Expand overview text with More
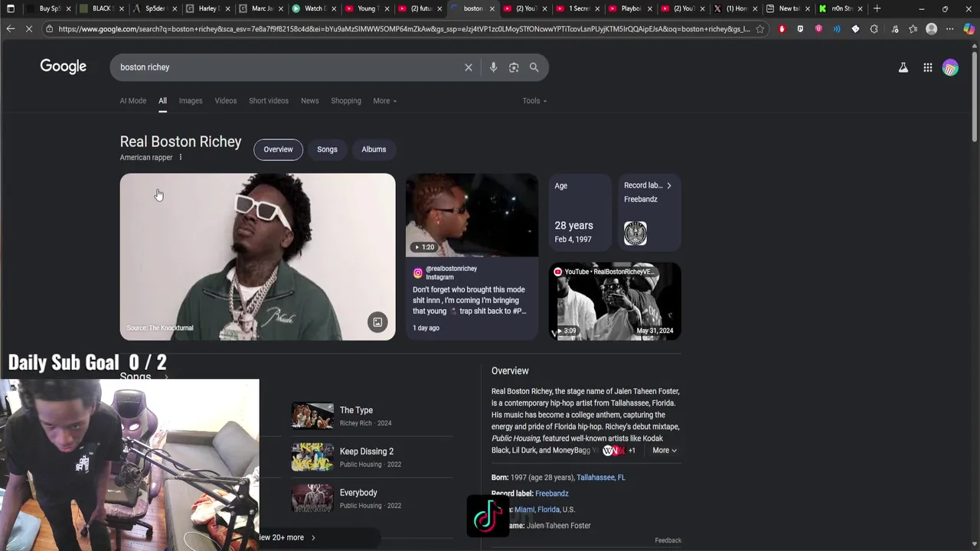Screen dimensions: 980x551 tap(664, 451)
